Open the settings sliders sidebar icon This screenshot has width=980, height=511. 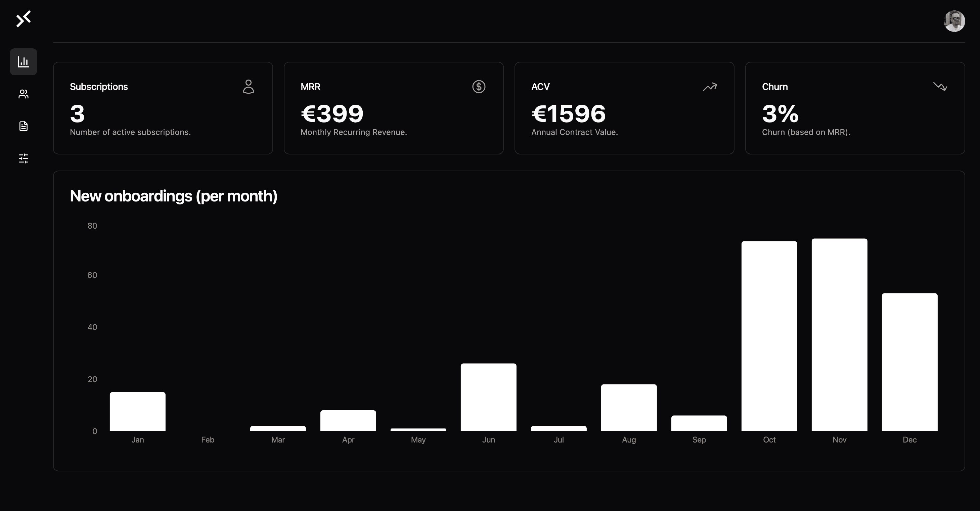tap(23, 158)
